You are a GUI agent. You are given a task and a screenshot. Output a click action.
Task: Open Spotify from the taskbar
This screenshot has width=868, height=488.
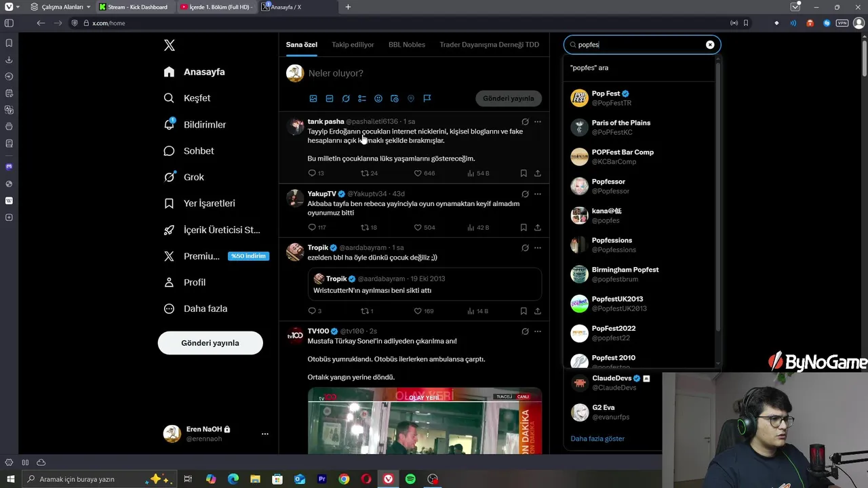(410, 479)
